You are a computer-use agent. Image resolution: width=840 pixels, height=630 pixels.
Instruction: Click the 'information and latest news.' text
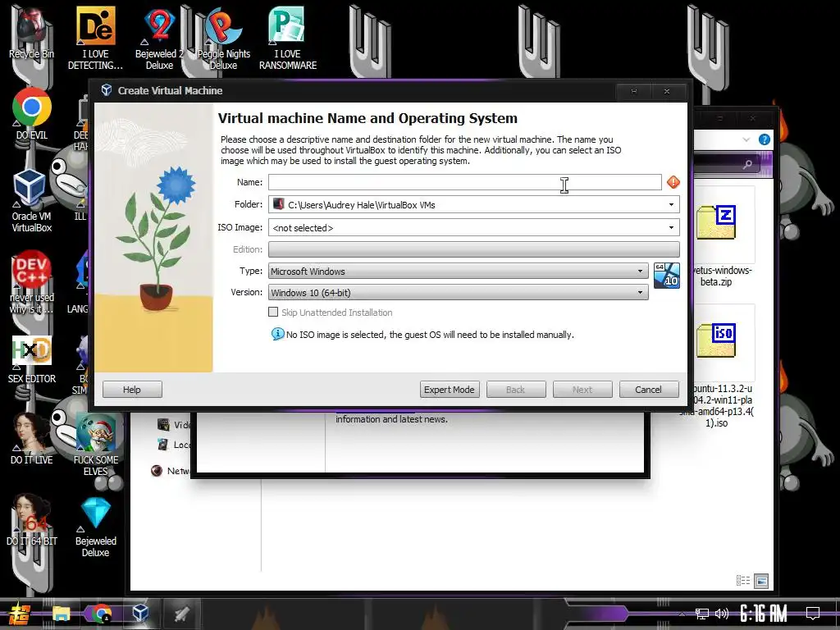[391, 419]
